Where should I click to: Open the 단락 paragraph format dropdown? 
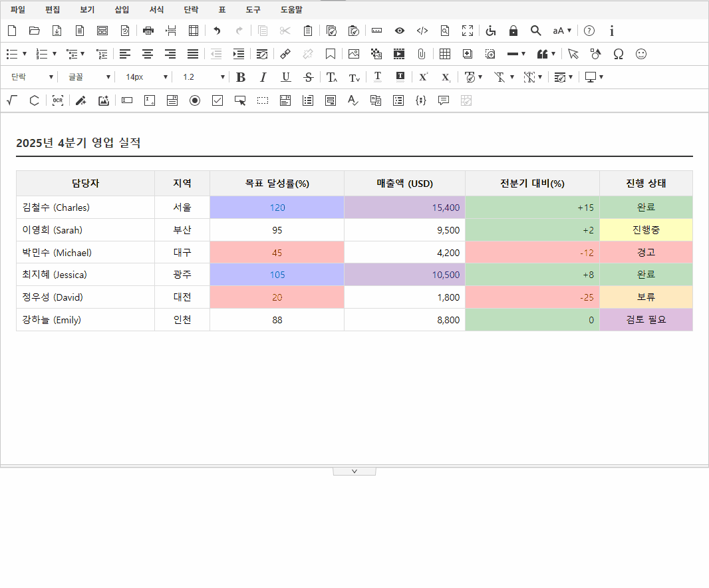click(31, 77)
